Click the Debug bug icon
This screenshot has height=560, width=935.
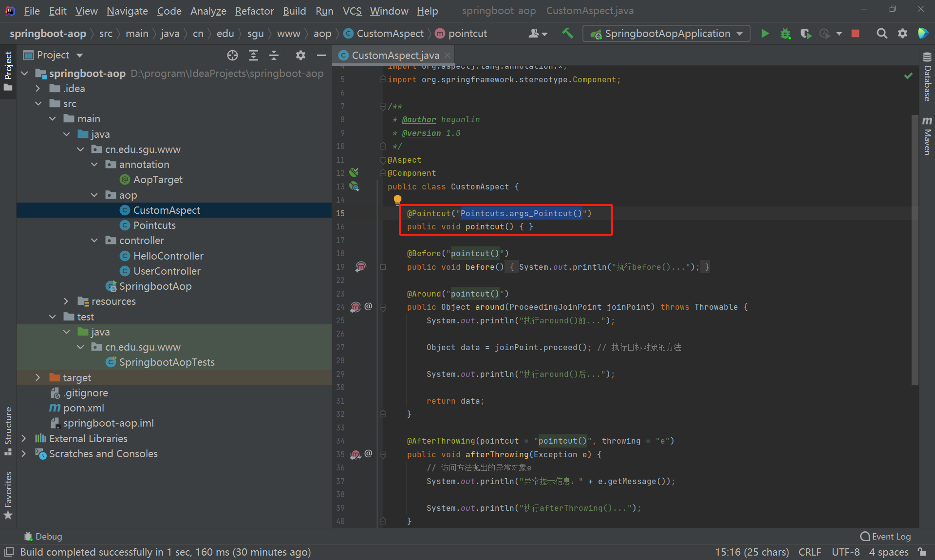pos(785,34)
